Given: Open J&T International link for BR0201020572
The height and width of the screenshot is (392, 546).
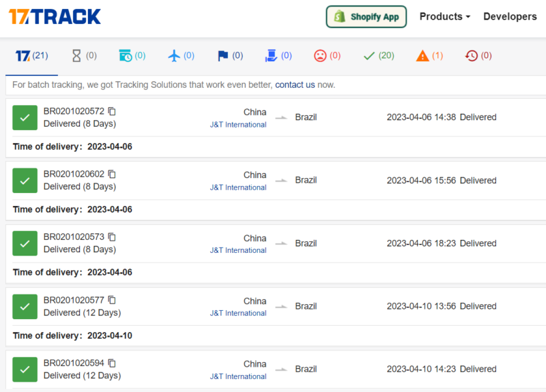Looking at the screenshot, I should click(x=238, y=125).
